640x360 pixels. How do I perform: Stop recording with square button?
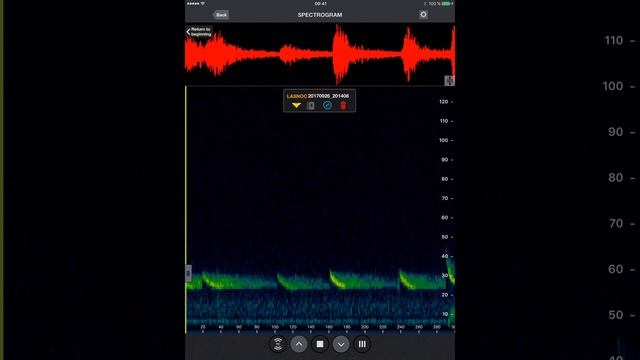click(320, 344)
